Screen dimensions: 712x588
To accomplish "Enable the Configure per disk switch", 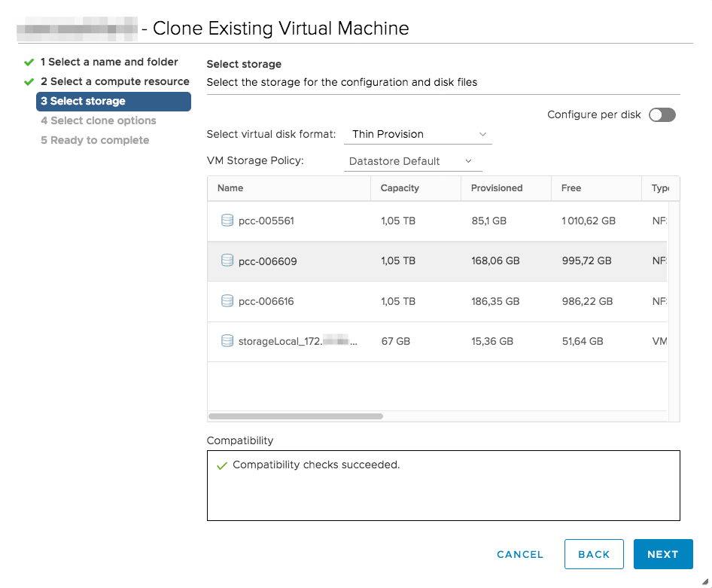I will [x=661, y=114].
